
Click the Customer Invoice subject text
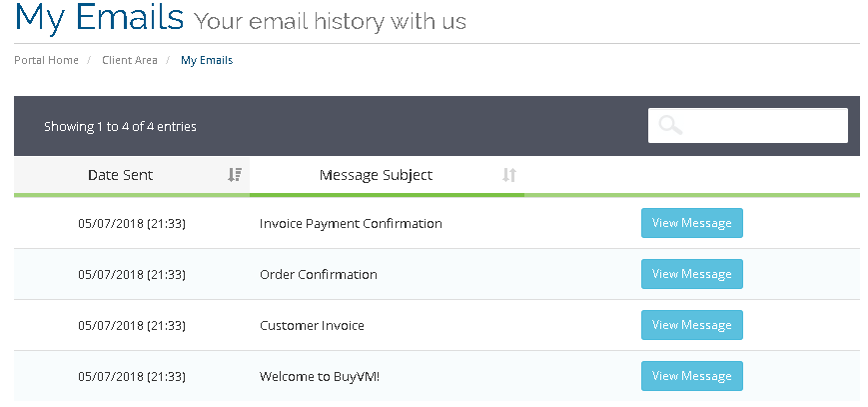312,326
